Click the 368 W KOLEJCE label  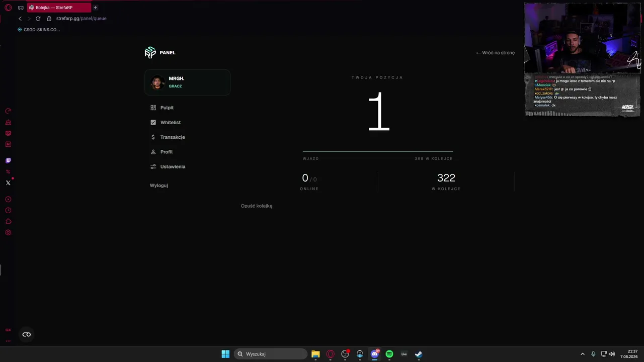point(434,159)
